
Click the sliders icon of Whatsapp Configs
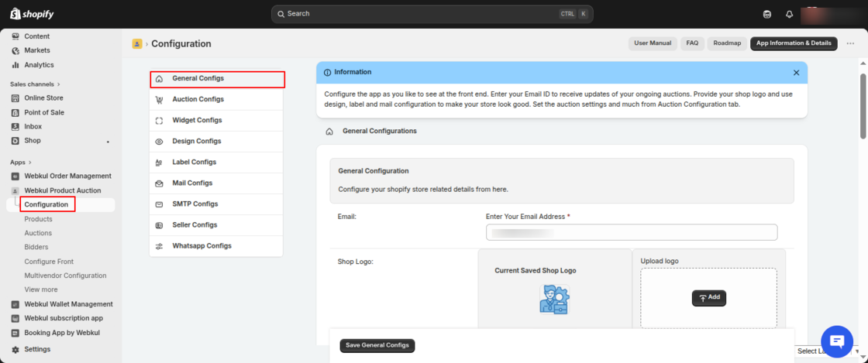(160, 246)
